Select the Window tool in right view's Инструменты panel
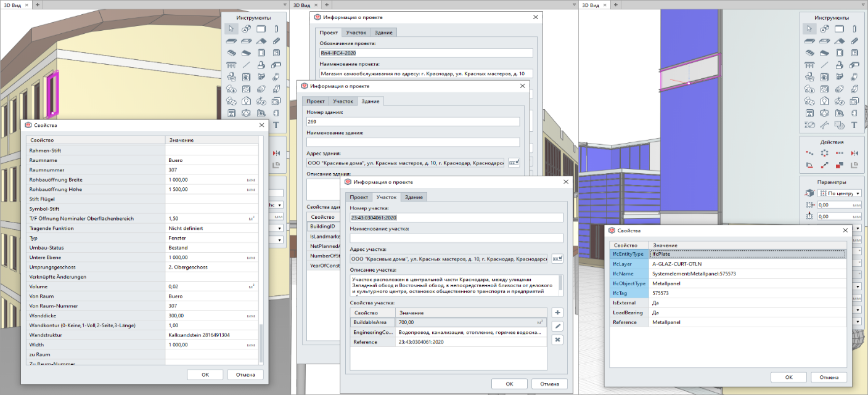Viewport: 868px width, 395px height. 855,53
